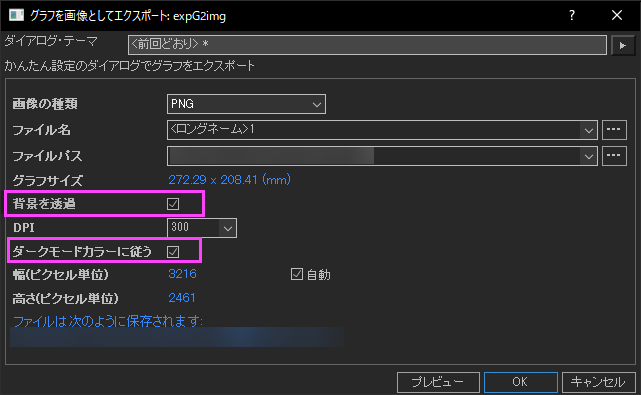Click the かんたん設定のダイアログ description text

130,66
